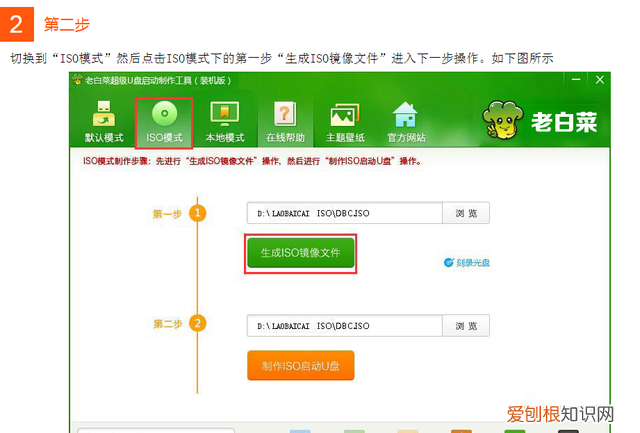Click 浏览 button in 第二步 row
Image resolution: width=640 pixels, height=433 pixels.
click(466, 326)
